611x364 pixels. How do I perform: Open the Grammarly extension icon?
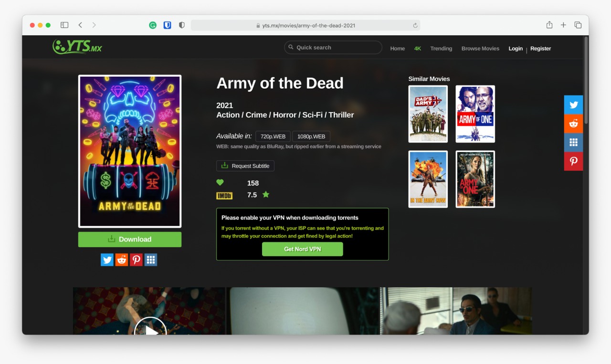click(153, 25)
